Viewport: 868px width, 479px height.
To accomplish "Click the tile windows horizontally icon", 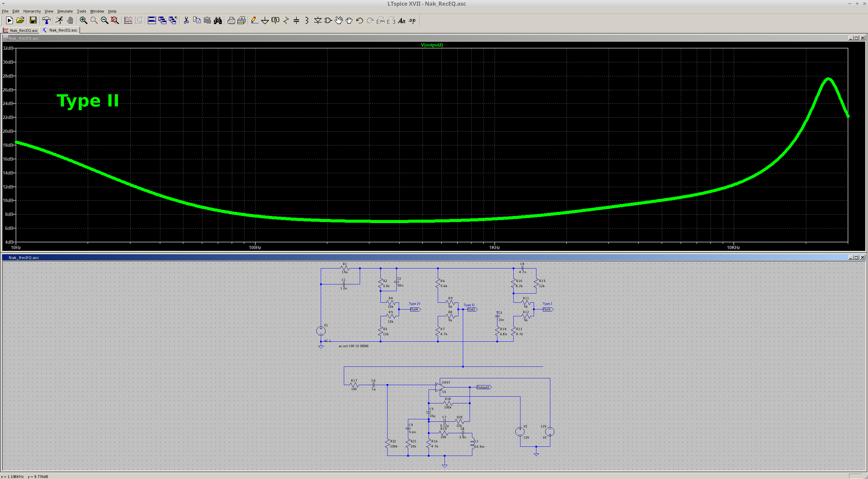I will [x=152, y=21].
